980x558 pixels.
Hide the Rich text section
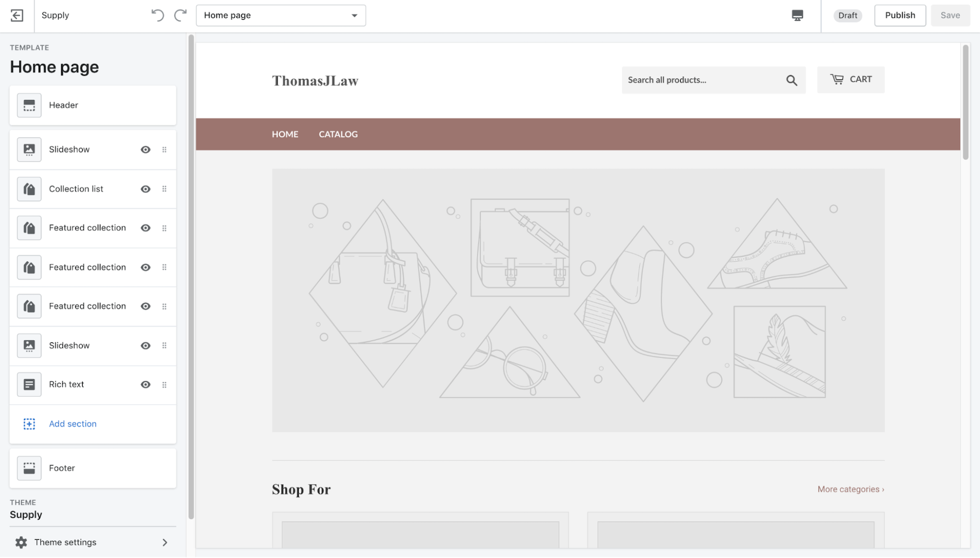(x=145, y=384)
